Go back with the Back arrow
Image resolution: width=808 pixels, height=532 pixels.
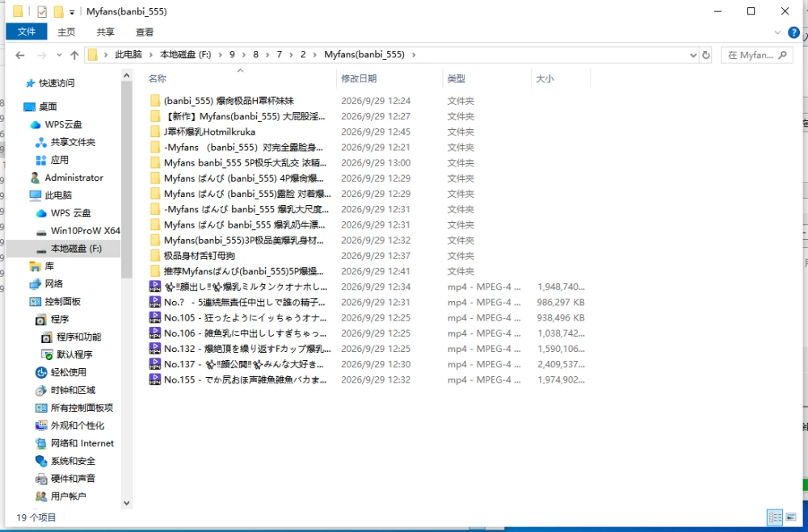coord(20,55)
